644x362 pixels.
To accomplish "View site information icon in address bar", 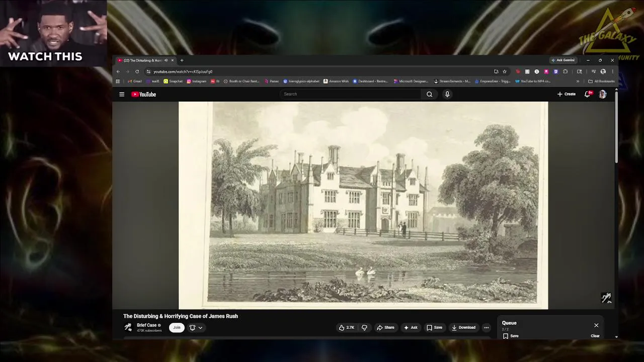I will [x=148, y=71].
